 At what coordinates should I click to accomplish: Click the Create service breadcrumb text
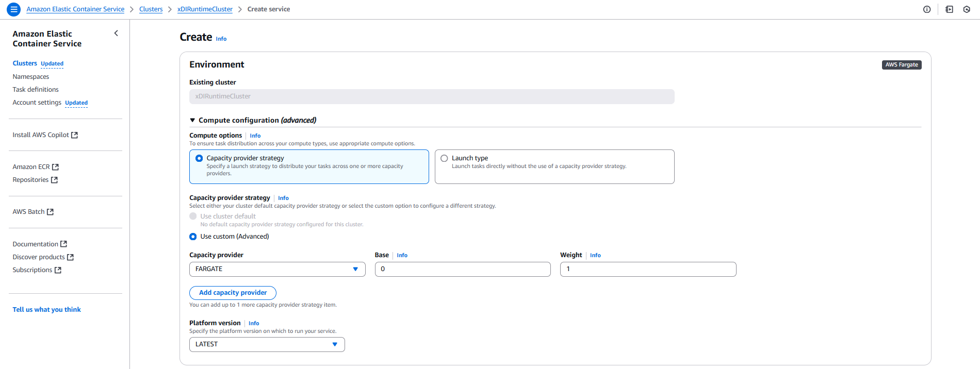coord(269,9)
